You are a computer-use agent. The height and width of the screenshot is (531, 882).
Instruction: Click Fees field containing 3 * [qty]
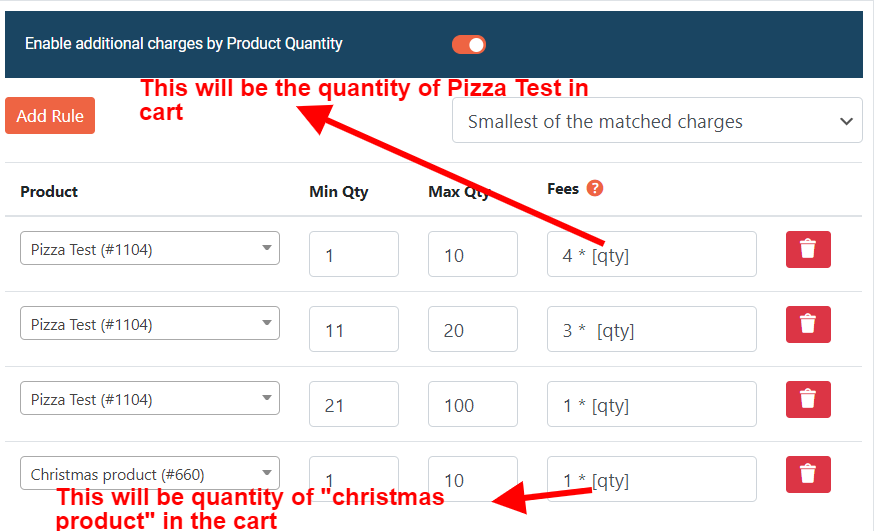pos(652,330)
